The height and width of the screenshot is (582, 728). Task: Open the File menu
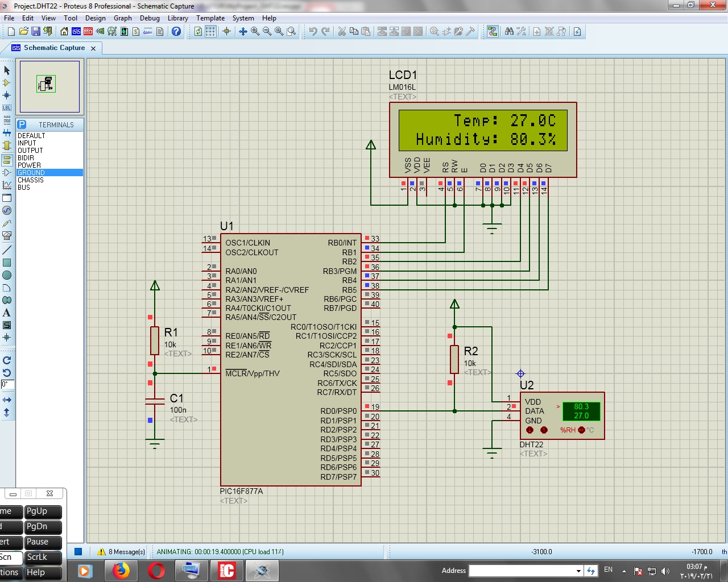9,18
